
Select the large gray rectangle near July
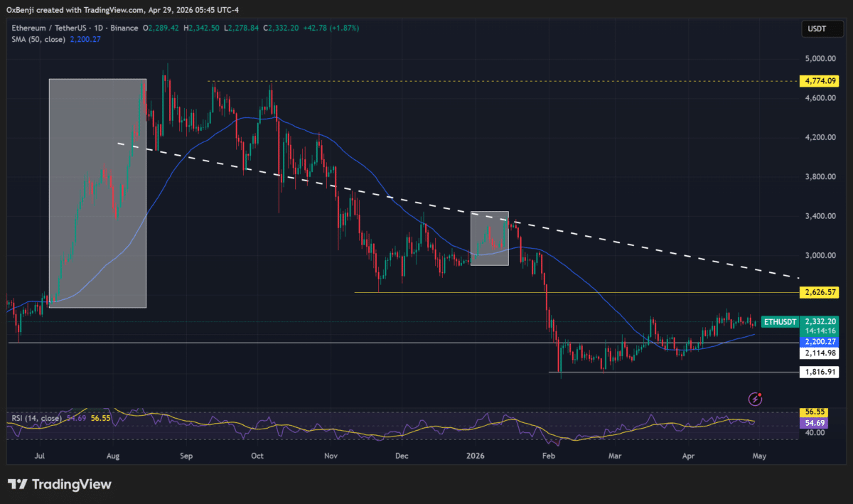[x=97, y=193]
